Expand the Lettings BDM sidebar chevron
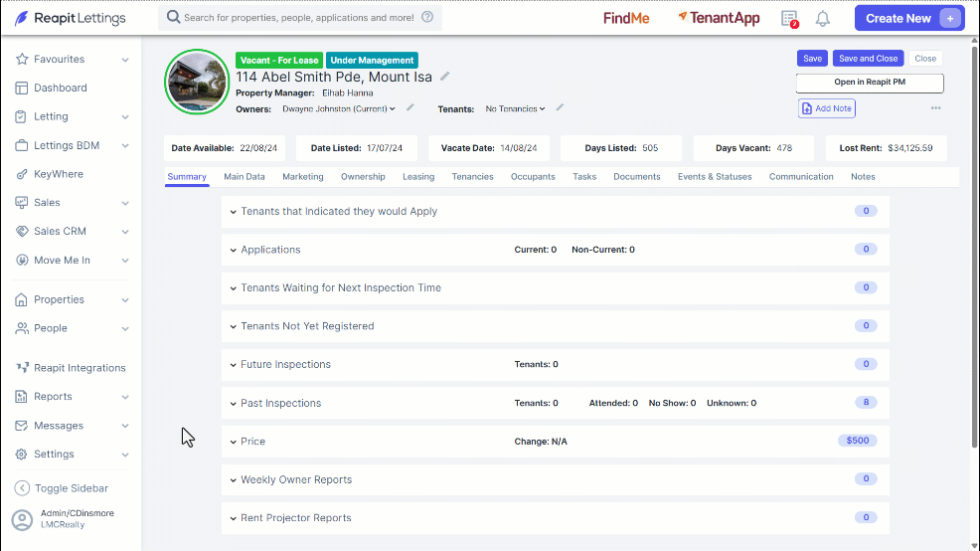This screenshot has height=551, width=980. [x=125, y=146]
